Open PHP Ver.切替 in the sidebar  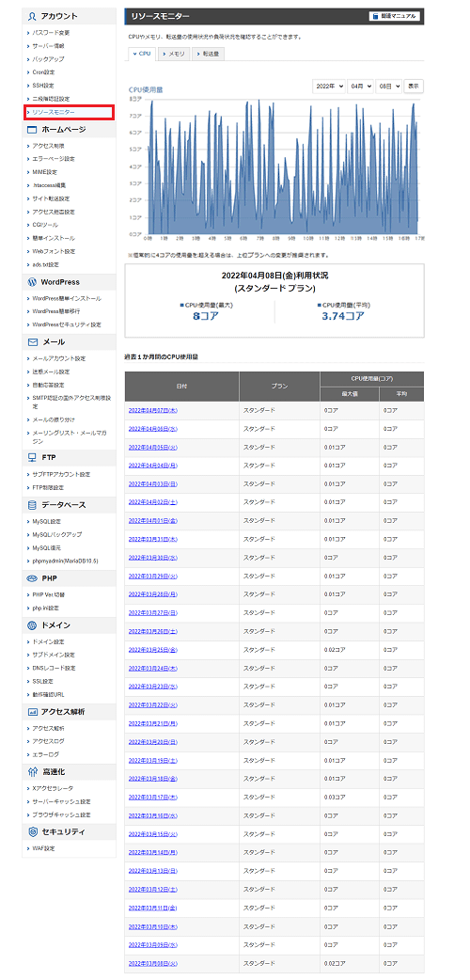[x=49, y=594]
